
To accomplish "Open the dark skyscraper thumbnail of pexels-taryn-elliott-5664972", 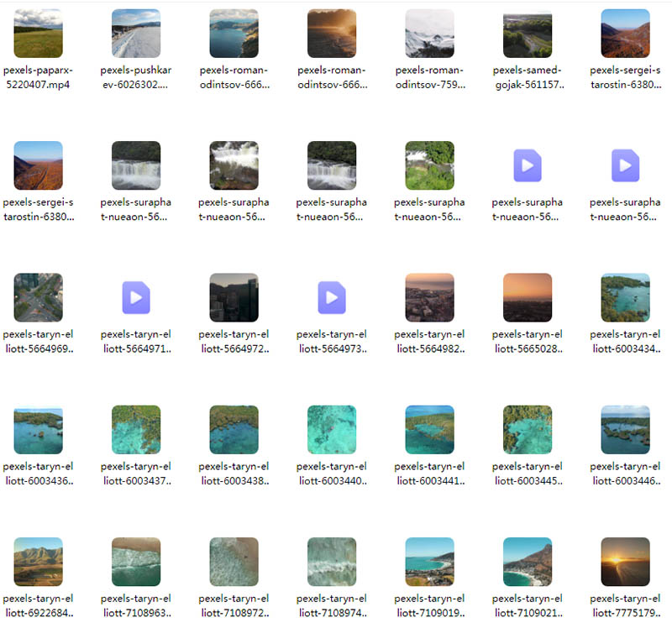I will coord(234,297).
